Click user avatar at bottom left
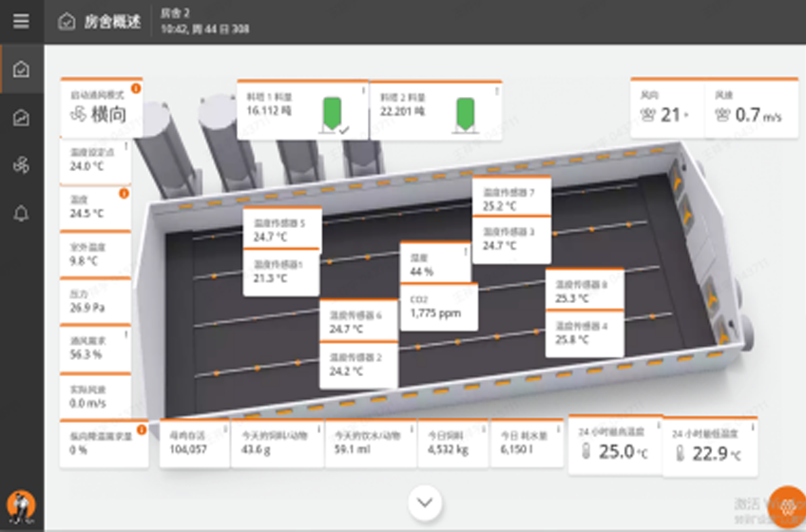The image size is (806, 532). click(x=17, y=504)
